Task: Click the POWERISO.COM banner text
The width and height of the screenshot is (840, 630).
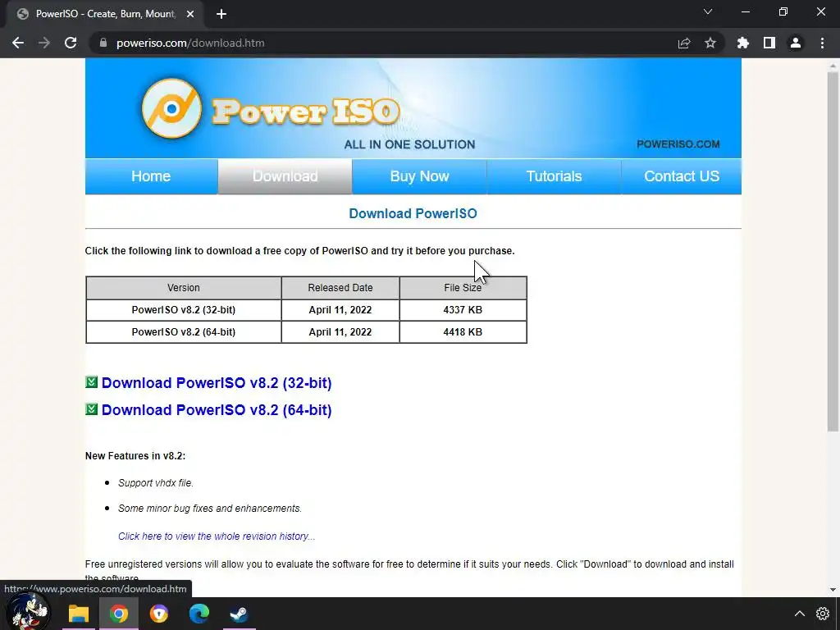Action: point(678,144)
